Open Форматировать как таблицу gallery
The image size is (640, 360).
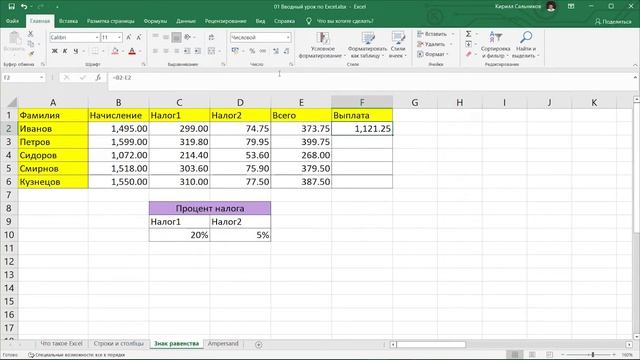coord(368,45)
